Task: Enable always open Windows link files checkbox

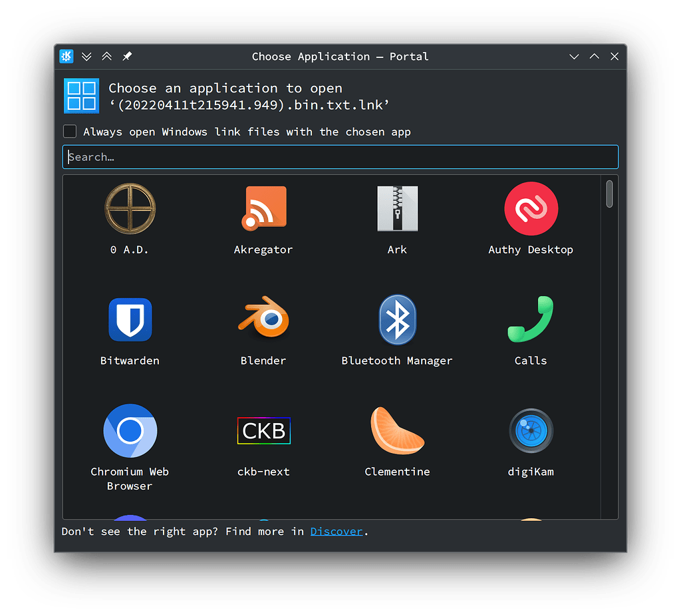Action: [70, 132]
